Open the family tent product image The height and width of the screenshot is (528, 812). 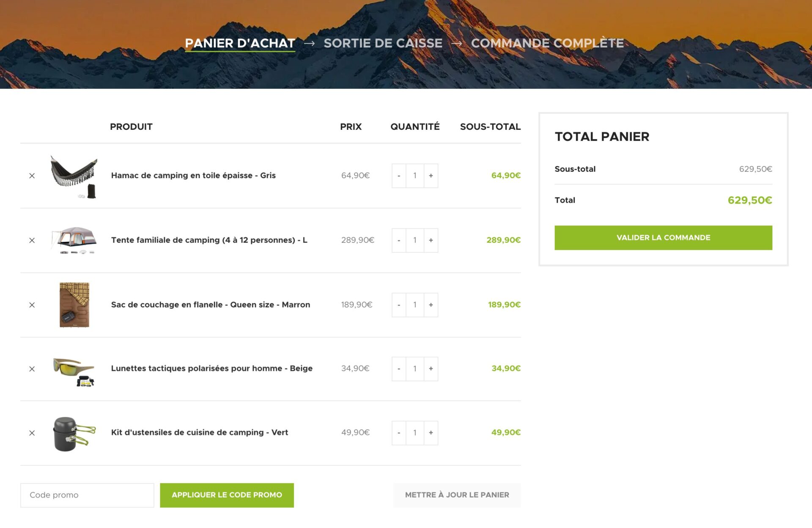74,240
